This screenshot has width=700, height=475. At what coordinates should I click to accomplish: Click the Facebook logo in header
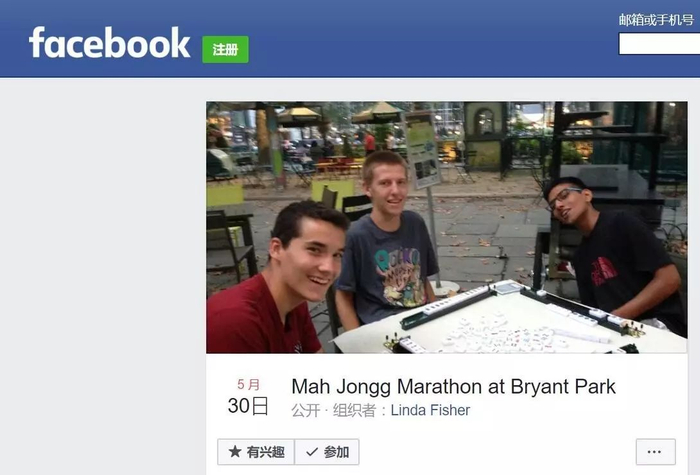pos(109,43)
